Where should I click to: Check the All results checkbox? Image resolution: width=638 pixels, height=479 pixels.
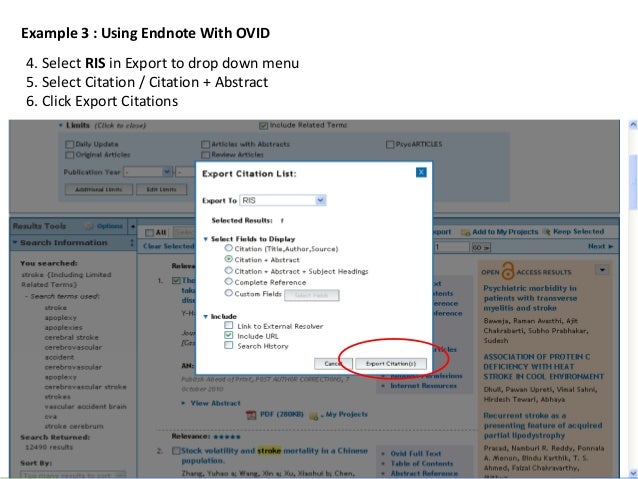coord(150,232)
